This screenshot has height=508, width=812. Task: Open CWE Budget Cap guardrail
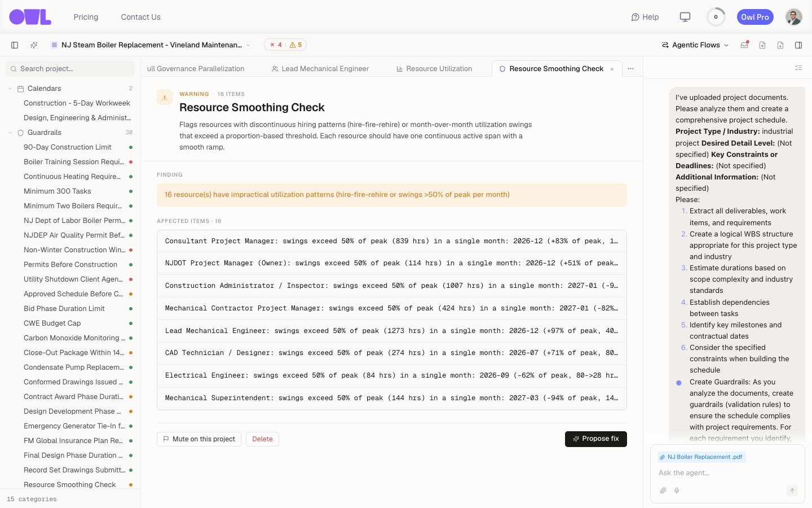[52, 323]
